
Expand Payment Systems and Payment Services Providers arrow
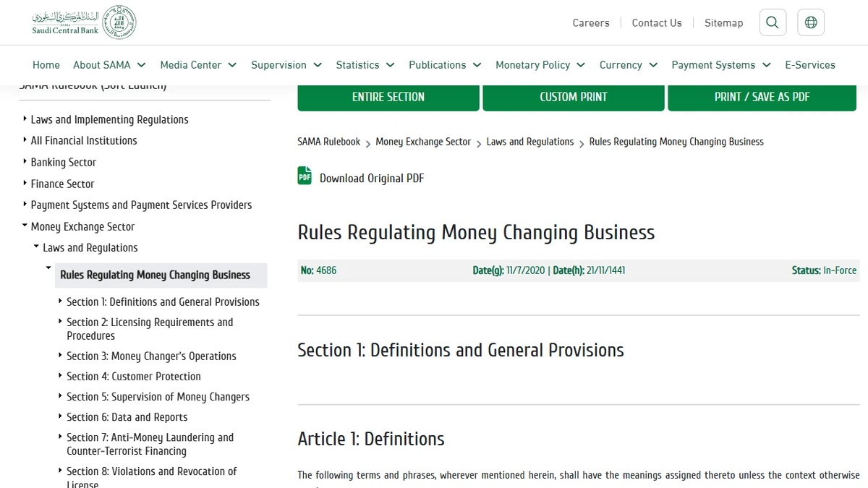pos(25,204)
